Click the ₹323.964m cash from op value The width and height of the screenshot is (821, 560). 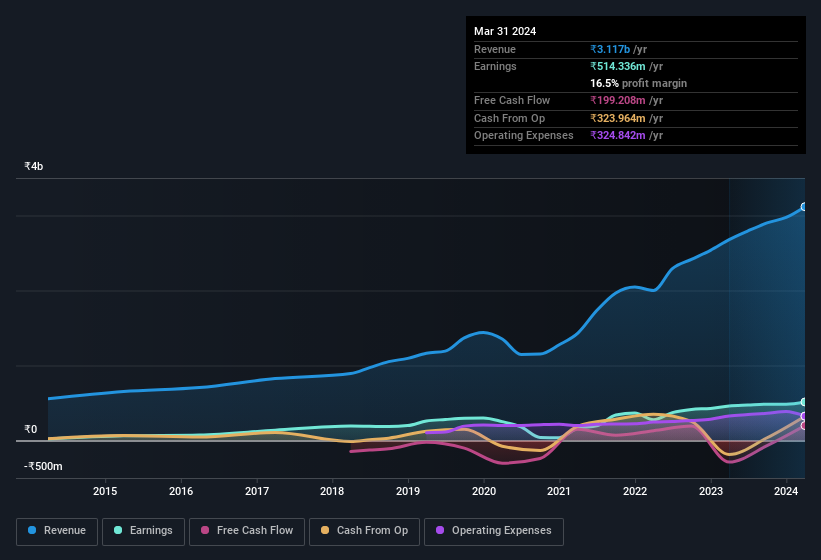tap(618, 118)
